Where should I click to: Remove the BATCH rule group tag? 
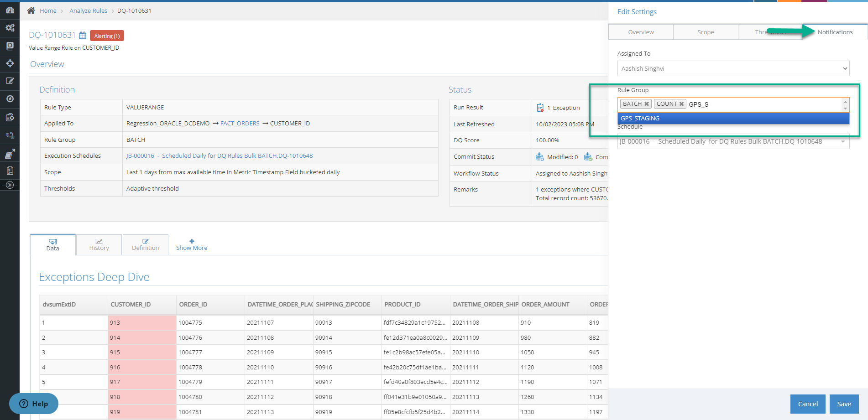pos(647,104)
